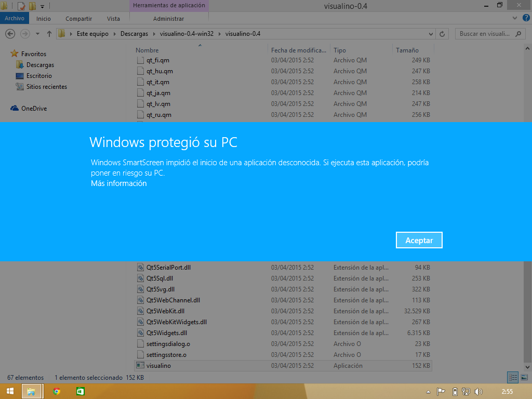Open Sitios recientes in sidebar

(x=46, y=87)
